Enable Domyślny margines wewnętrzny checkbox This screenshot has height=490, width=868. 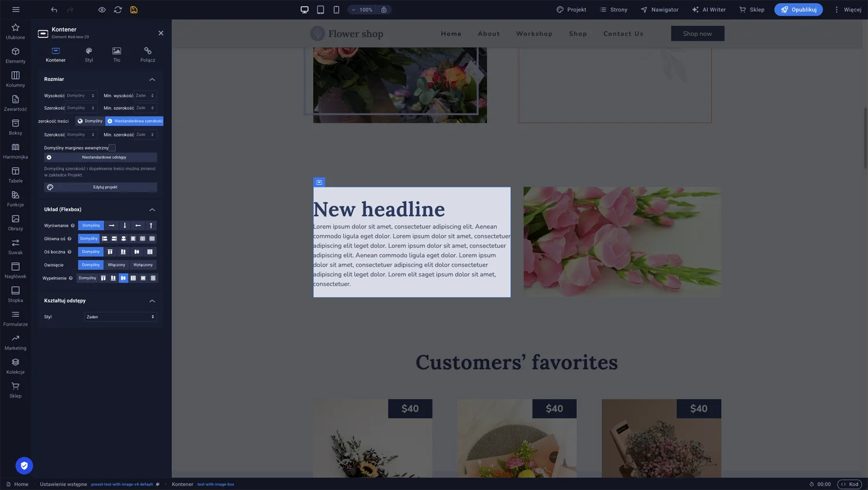pos(112,148)
